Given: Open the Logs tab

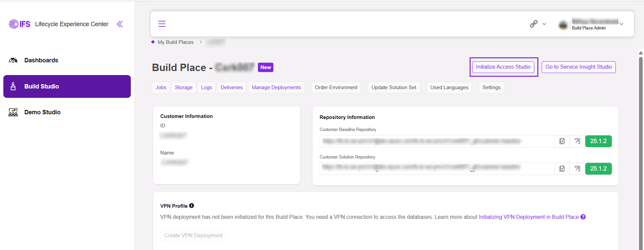Looking at the screenshot, I should click(x=207, y=87).
